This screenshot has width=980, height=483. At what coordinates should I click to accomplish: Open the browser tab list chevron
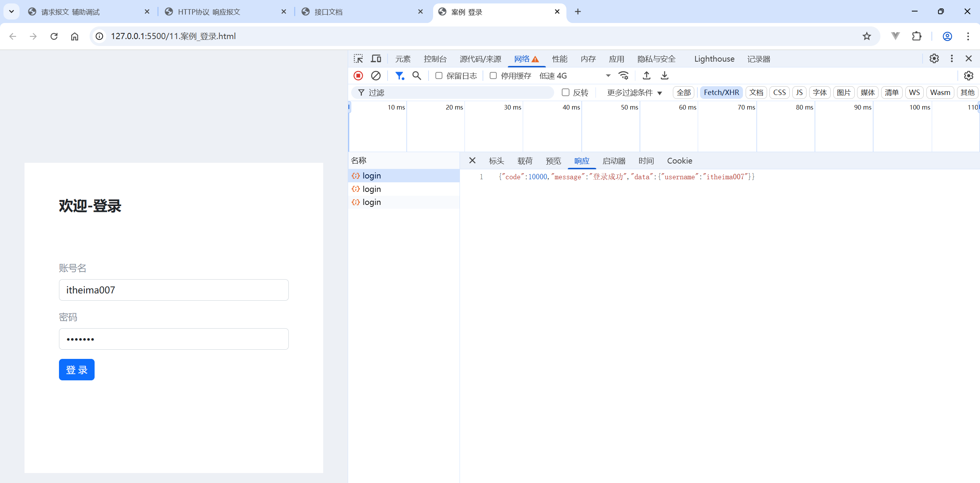tap(11, 11)
